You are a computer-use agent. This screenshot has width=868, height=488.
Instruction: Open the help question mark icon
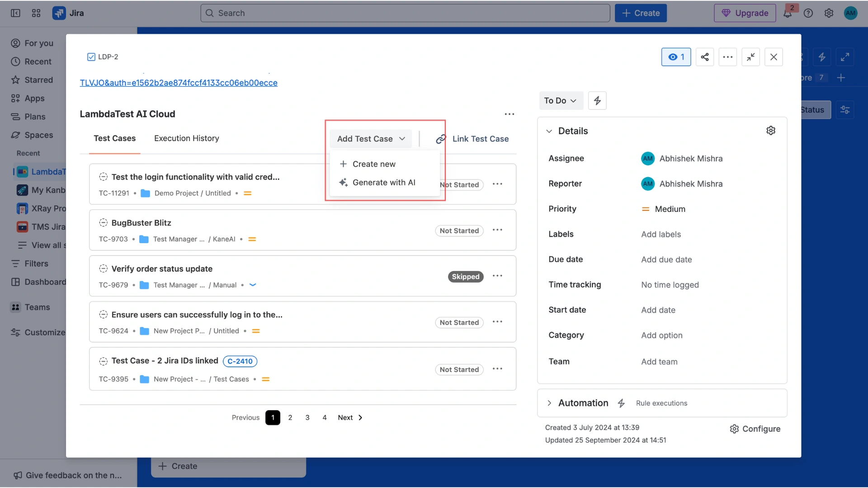(x=808, y=13)
